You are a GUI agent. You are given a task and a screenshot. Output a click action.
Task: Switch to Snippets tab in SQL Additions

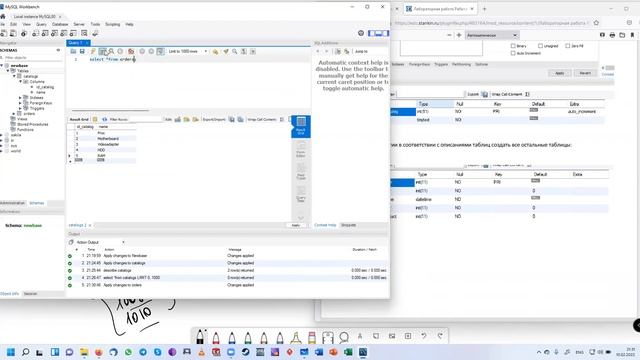pos(348,225)
